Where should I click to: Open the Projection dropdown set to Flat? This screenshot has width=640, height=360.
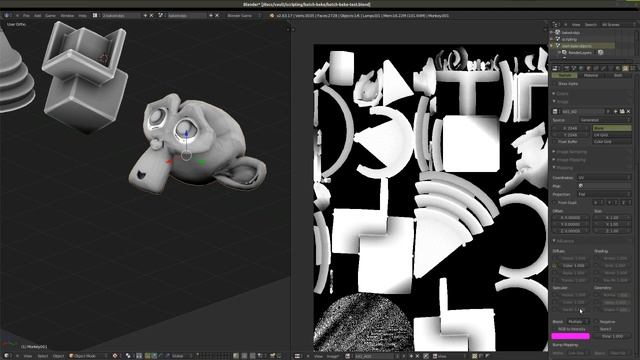click(x=604, y=194)
